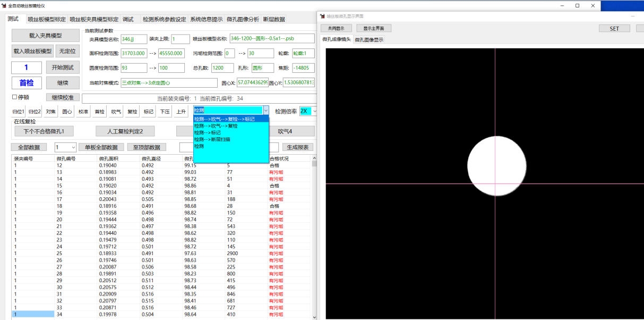Click the 复检 toolbar button
Screen dimensions: 644x320
click(132, 112)
